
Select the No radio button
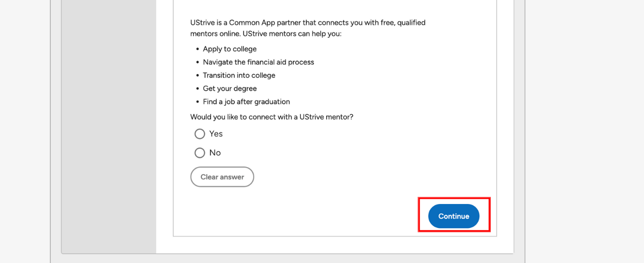click(x=200, y=153)
